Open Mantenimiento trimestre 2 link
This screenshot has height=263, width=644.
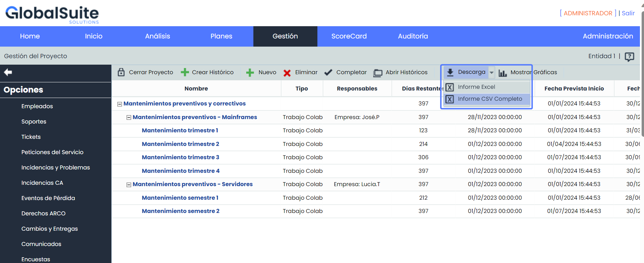(x=180, y=144)
